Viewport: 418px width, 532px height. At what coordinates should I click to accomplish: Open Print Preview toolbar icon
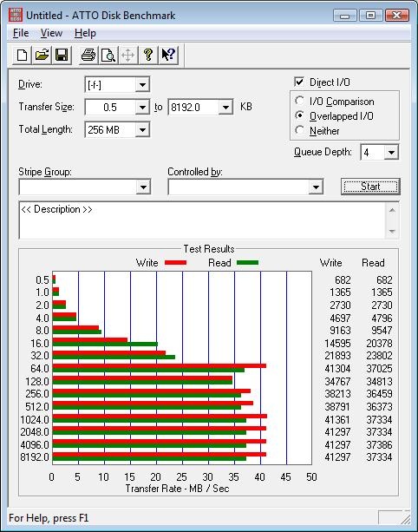[108, 55]
